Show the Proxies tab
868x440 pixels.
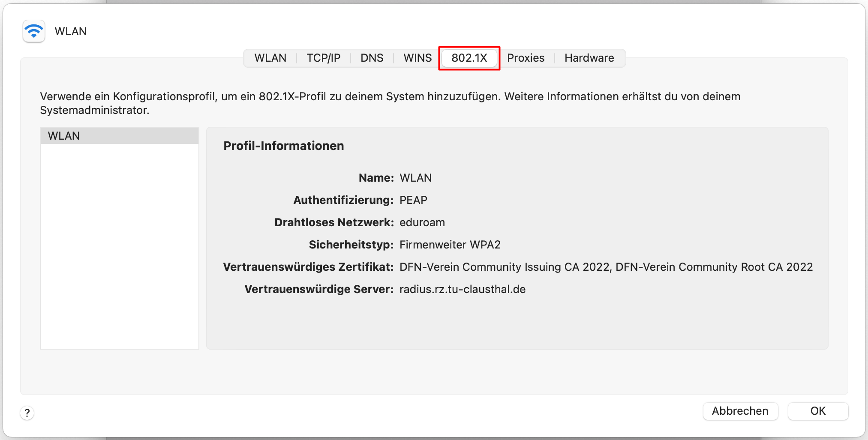pos(526,58)
